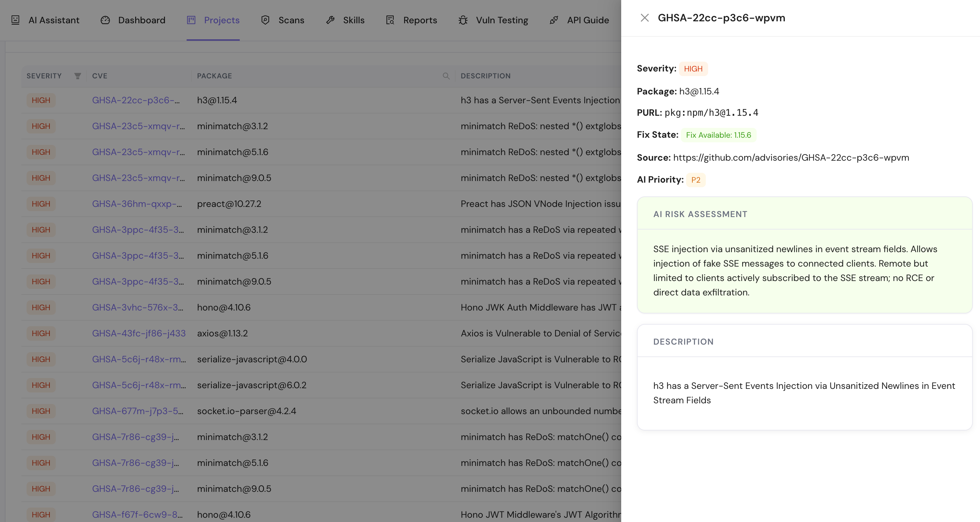
Task: Open GHSA-5c6j-r48x link for serialize-javascript@4.0.0
Action: pos(139,359)
